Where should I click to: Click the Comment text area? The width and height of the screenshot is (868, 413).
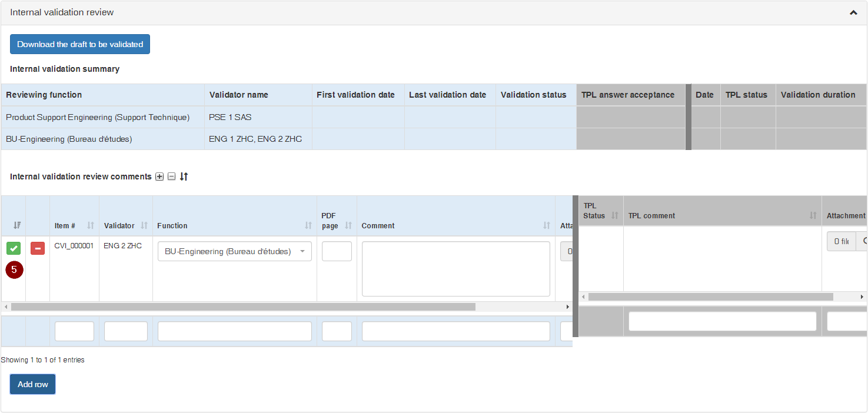[x=455, y=268]
